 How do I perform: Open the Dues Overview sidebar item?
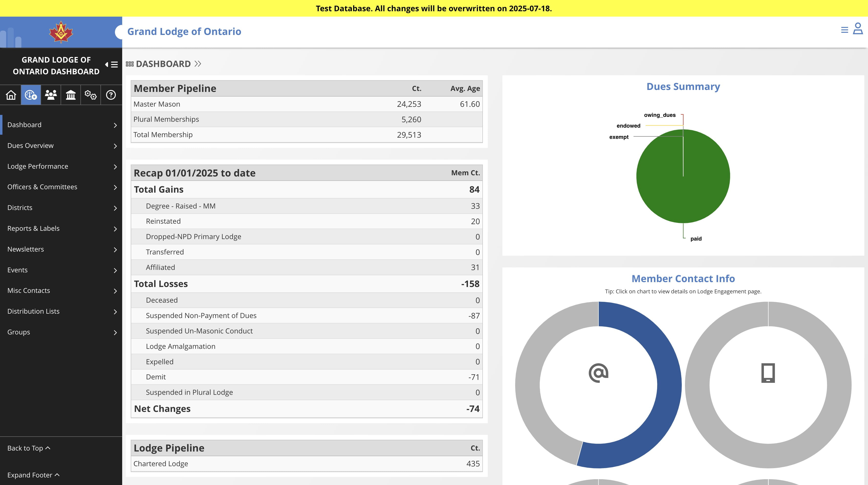pos(61,146)
